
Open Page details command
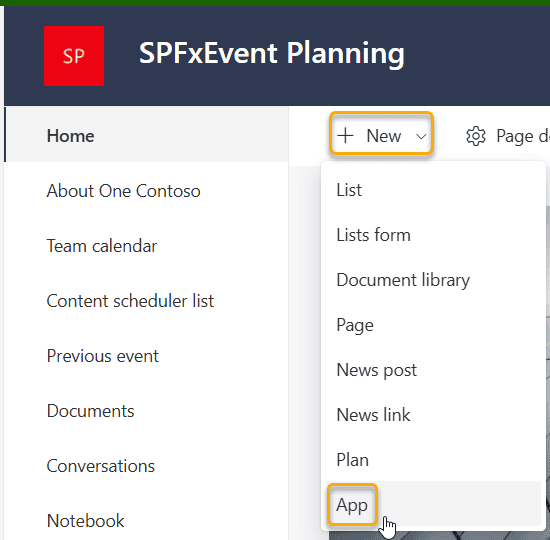(x=523, y=136)
